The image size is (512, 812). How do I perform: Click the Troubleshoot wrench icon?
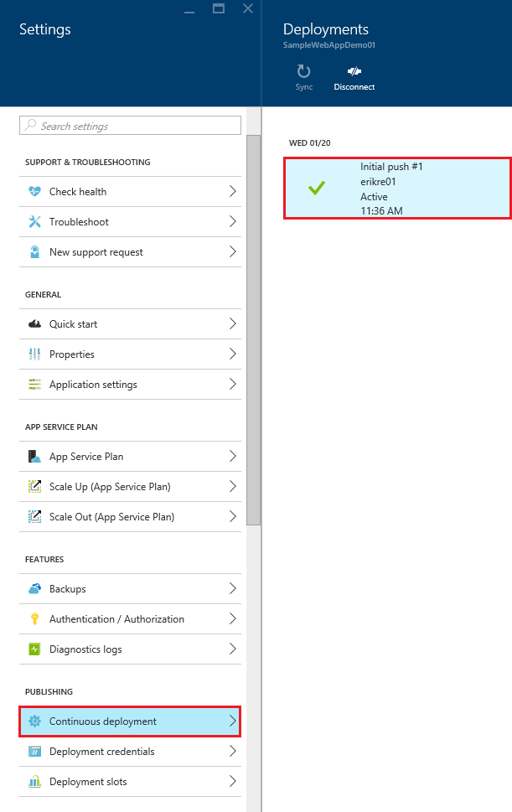34,222
